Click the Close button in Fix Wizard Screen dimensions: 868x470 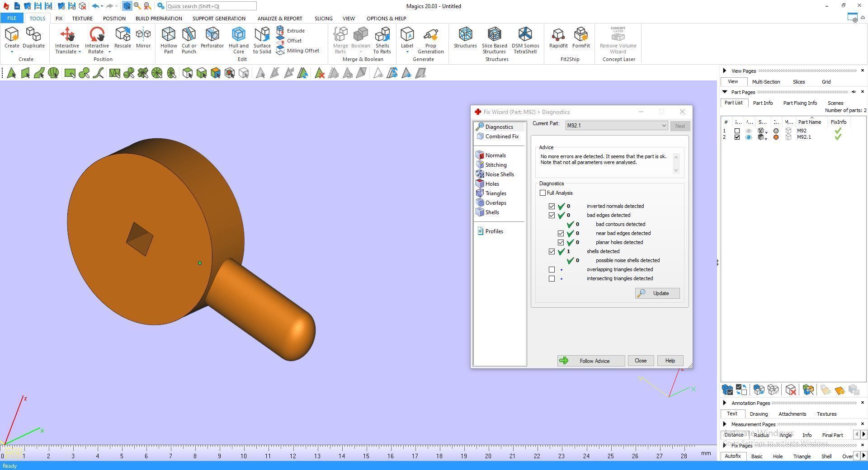[641, 361]
